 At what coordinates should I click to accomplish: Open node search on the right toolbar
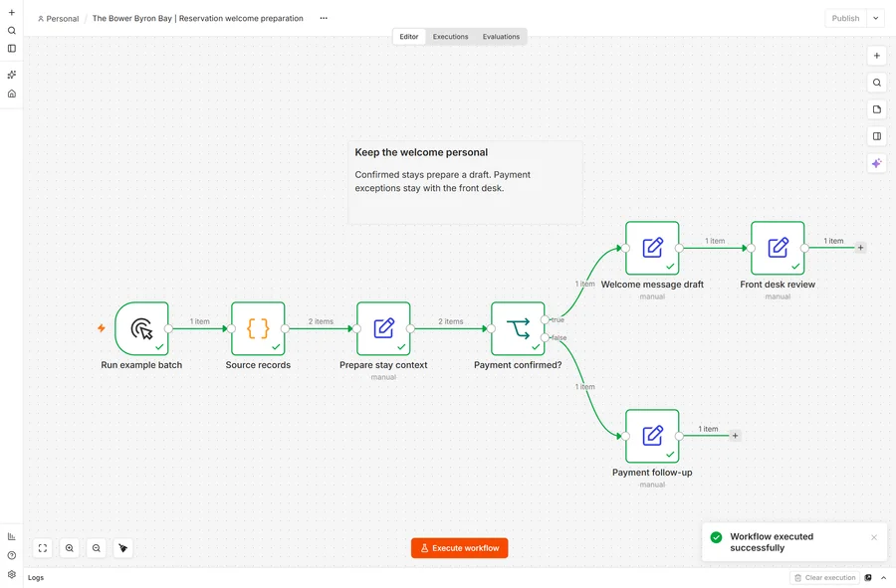(876, 83)
